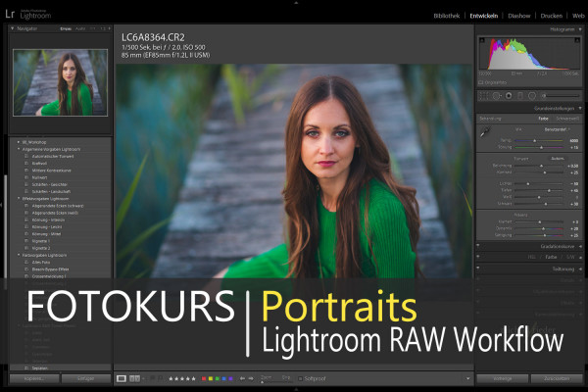This screenshot has height=392, width=588.
Task: Click the Navigator preview thumbnail
Action: [x=61, y=82]
